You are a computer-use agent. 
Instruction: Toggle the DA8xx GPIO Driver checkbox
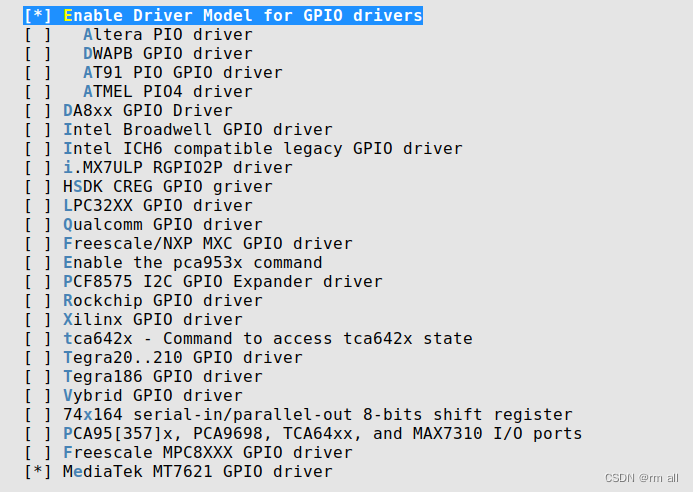tap(38, 111)
